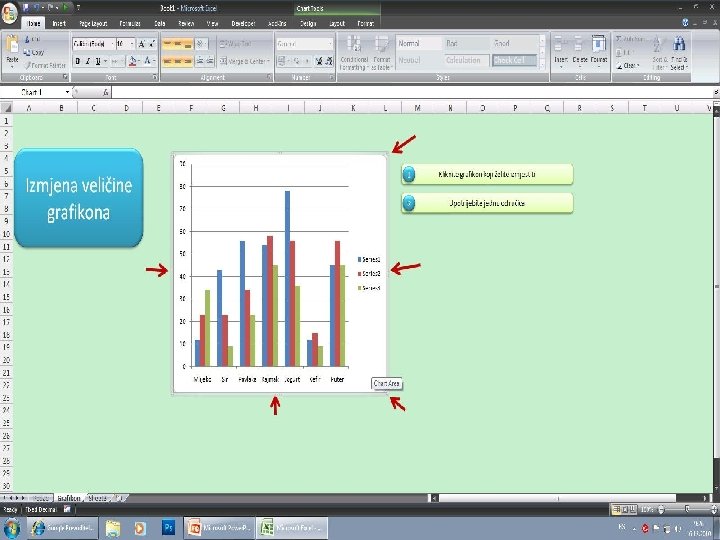Click the zoom slider in status bar

click(686, 509)
